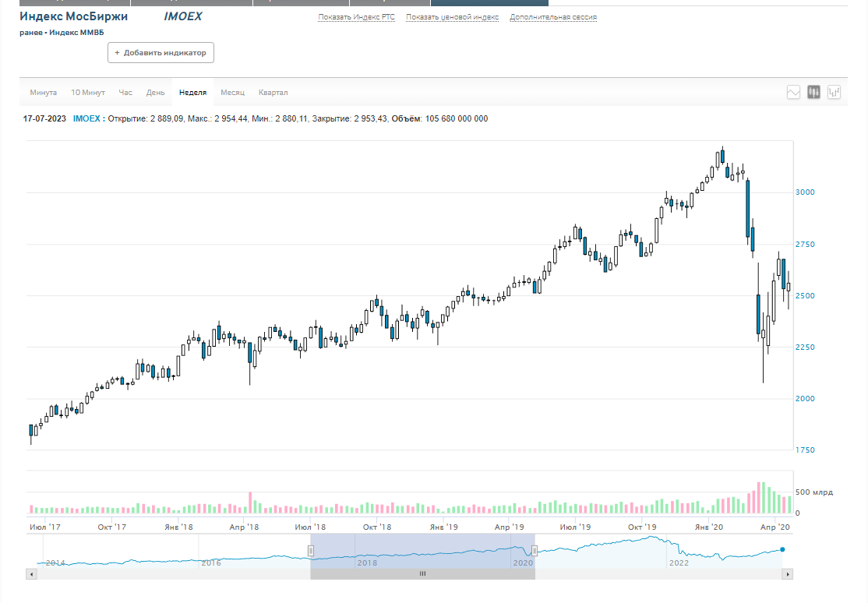Select the Месяц interval tab
Screen dimensions: 868x603
coord(232,93)
